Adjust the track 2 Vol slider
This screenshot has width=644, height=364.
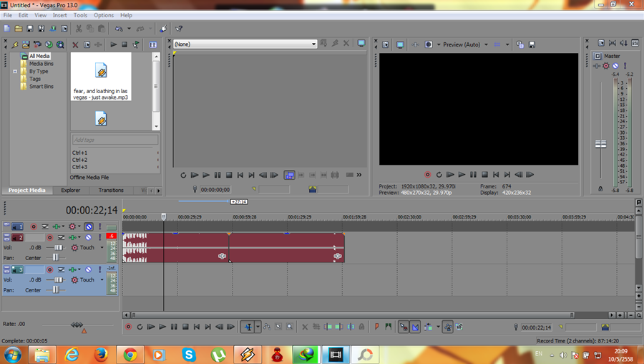58,248
